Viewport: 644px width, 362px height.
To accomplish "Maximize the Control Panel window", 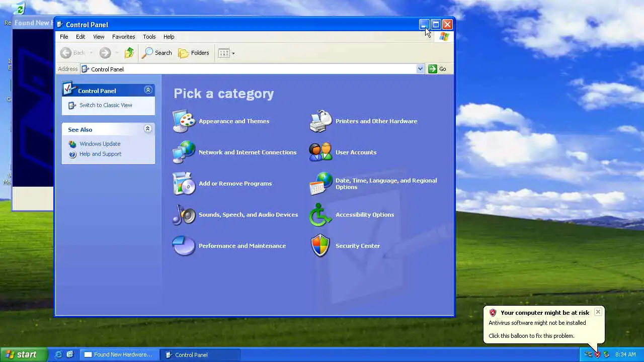I will (436, 24).
